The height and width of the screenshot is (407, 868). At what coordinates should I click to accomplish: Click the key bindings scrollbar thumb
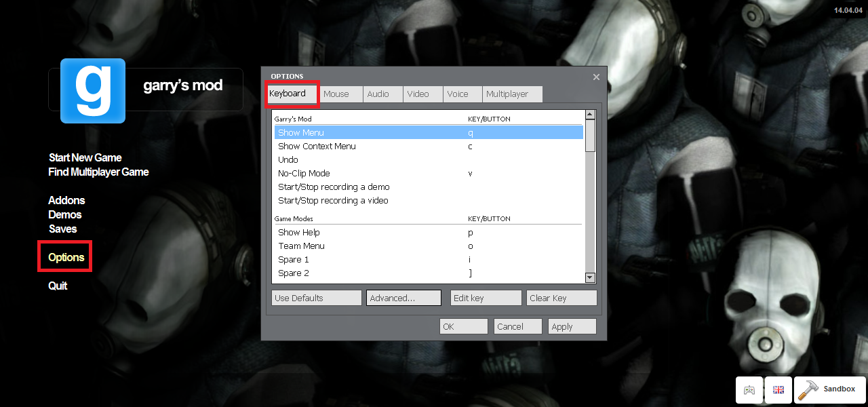[590, 136]
